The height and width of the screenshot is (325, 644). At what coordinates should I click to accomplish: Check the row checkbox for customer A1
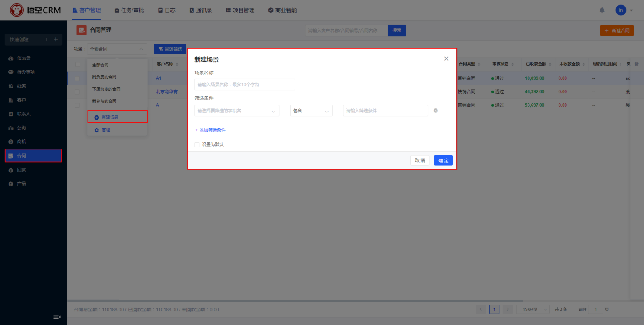(78, 78)
